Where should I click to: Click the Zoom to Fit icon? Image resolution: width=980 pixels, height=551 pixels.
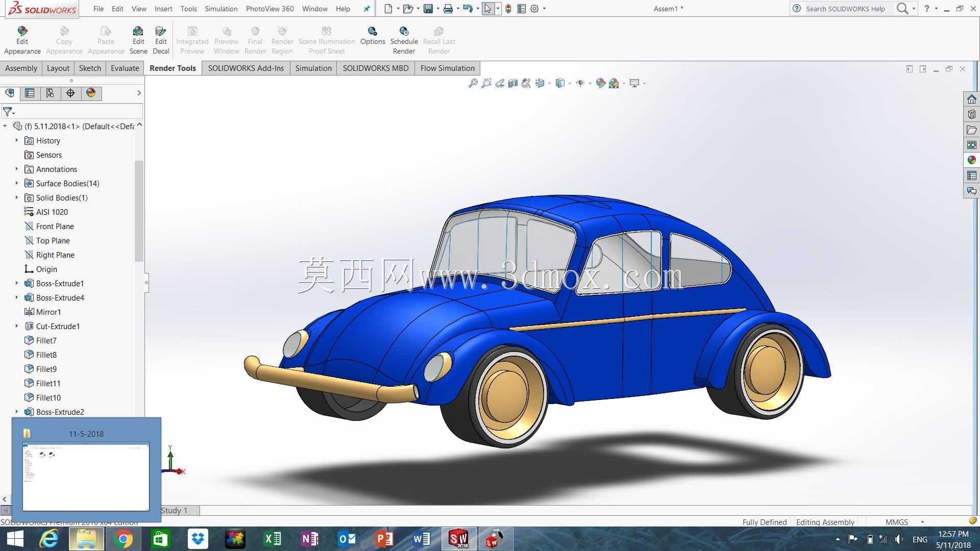click(x=473, y=83)
